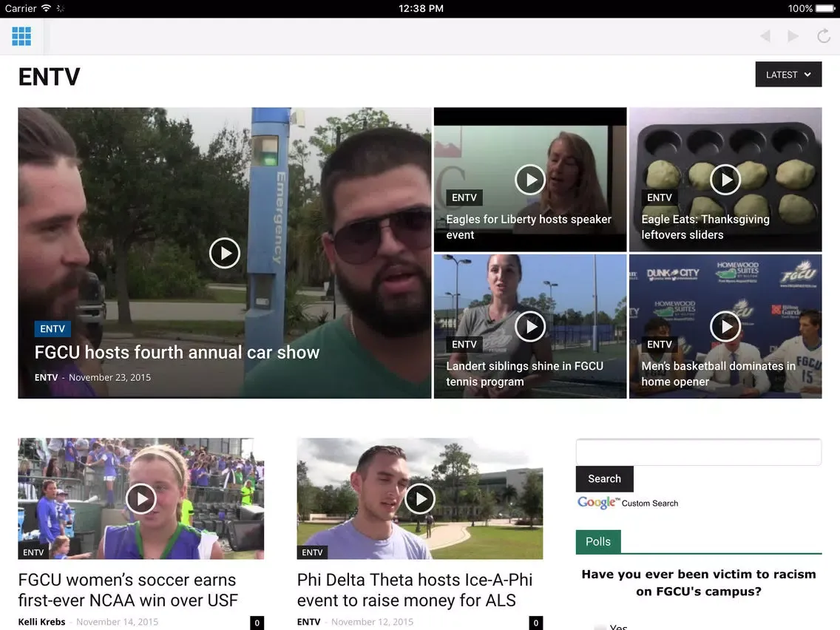The image size is (840, 630).
Task: Open comment count on women's soccer story
Action: [x=257, y=623]
